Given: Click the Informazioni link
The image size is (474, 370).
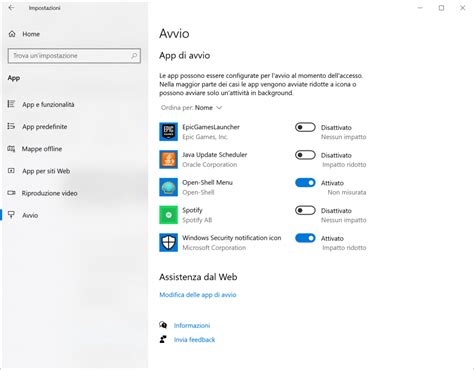Looking at the screenshot, I should click(x=192, y=325).
